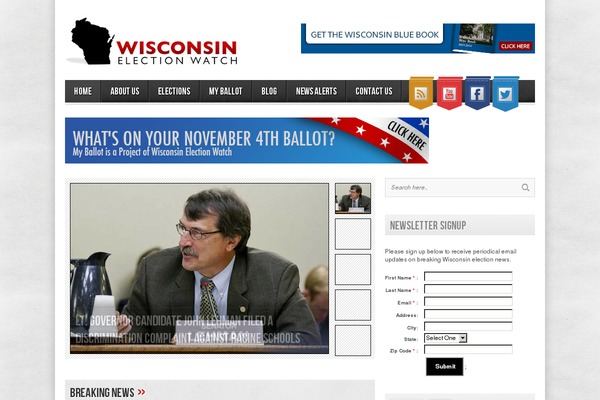The width and height of the screenshot is (600, 400).
Task: Focus the Search here field
Action: coord(460,188)
